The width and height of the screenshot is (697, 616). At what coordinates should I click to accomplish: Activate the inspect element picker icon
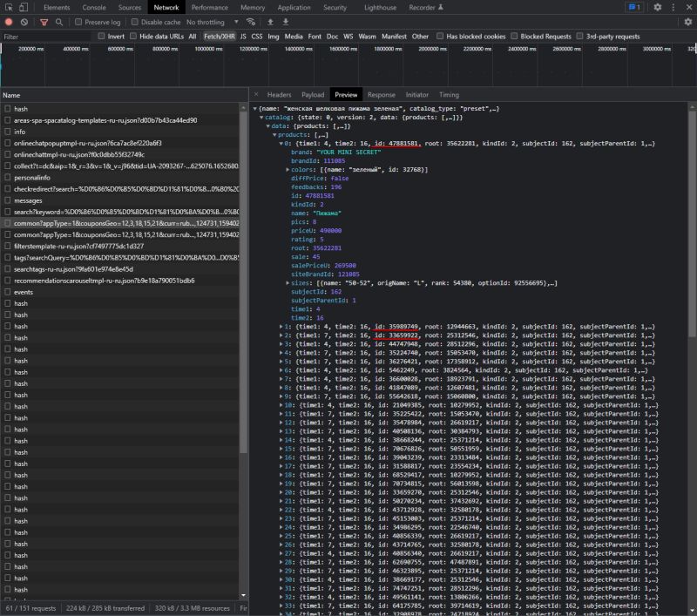click(9, 7)
